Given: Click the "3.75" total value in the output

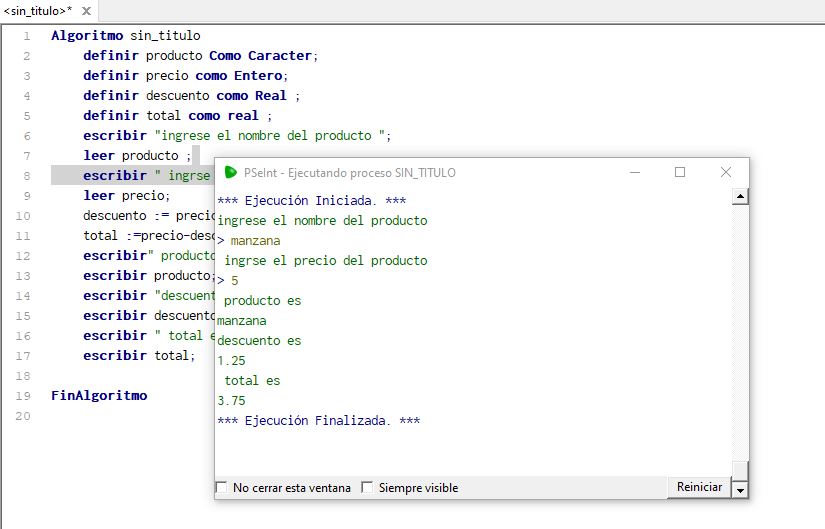Looking at the screenshot, I should click(x=231, y=401).
